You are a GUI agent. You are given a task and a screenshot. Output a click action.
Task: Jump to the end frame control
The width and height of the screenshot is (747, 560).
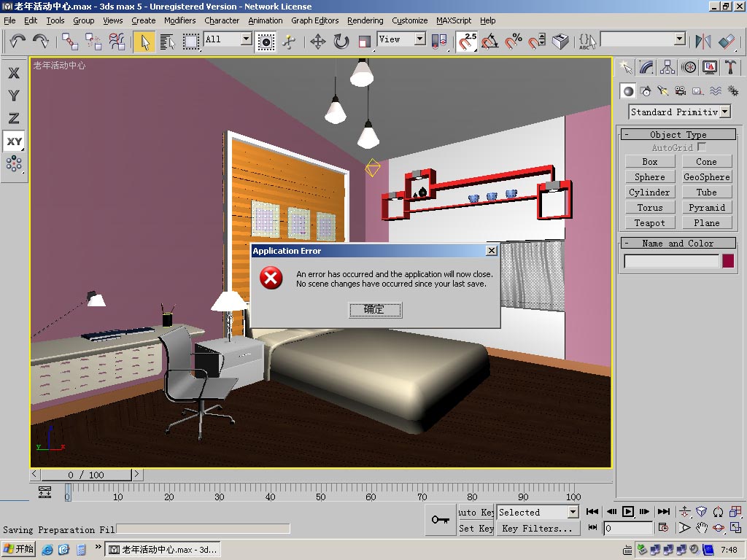664,511
